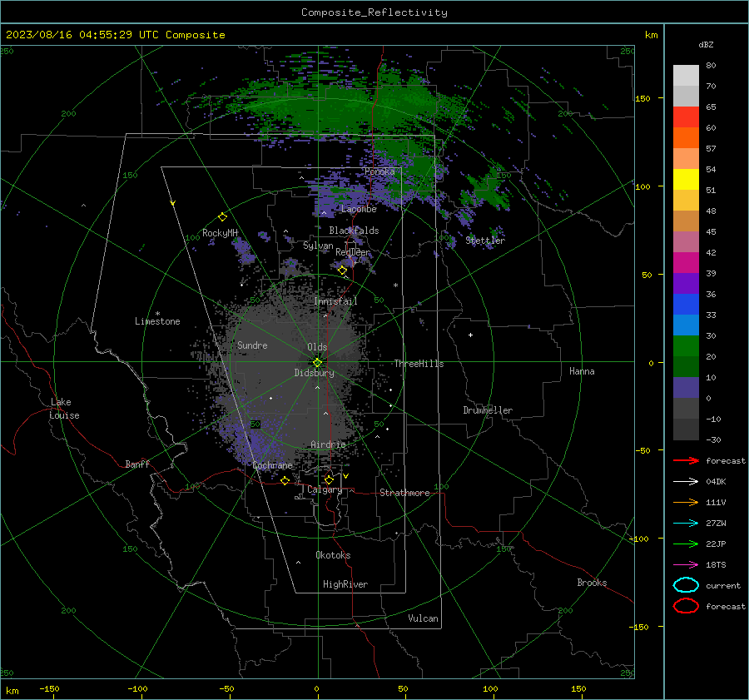Click the 80 dBZ scale value
The image size is (749, 700).
pyautogui.click(x=711, y=66)
